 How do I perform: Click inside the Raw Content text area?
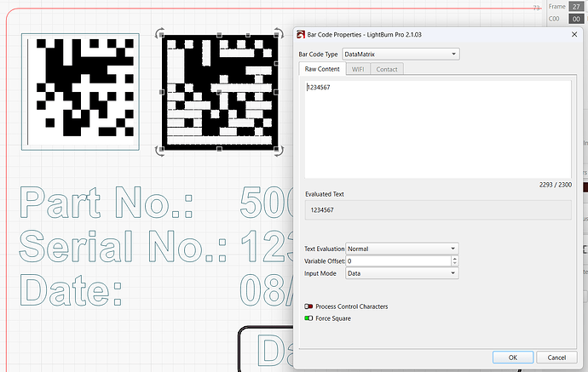pyautogui.click(x=438, y=129)
